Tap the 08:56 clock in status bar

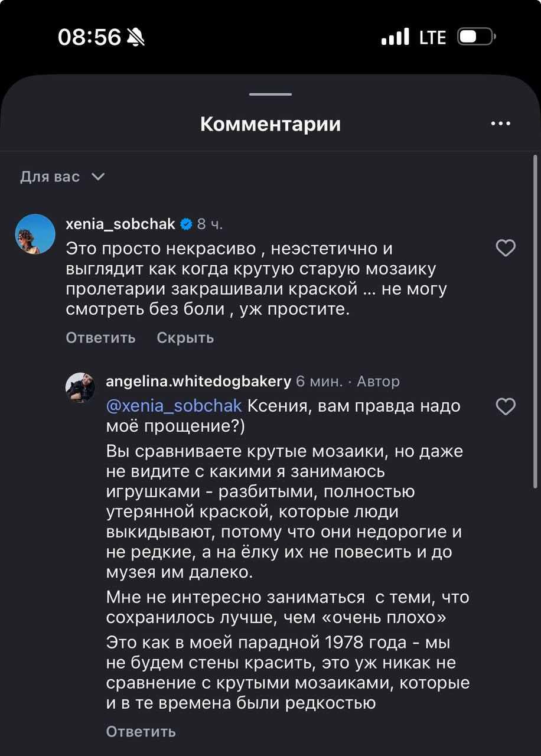(89, 37)
